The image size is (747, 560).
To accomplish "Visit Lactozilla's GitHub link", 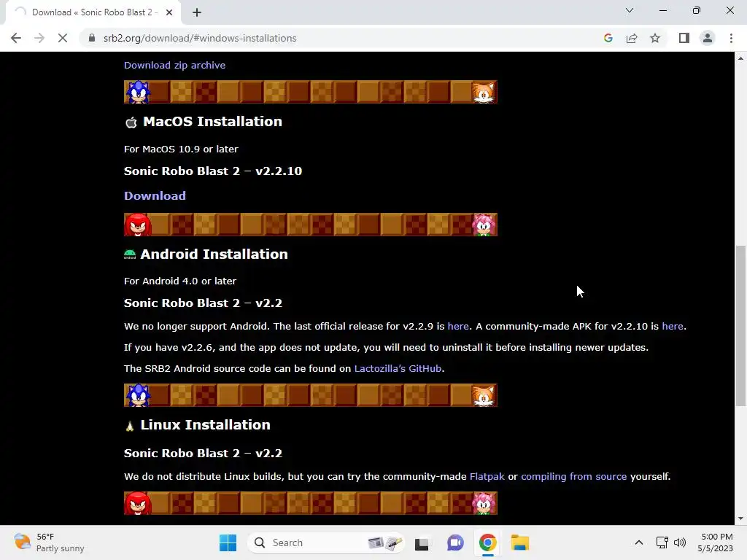I will tap(398, 368).
